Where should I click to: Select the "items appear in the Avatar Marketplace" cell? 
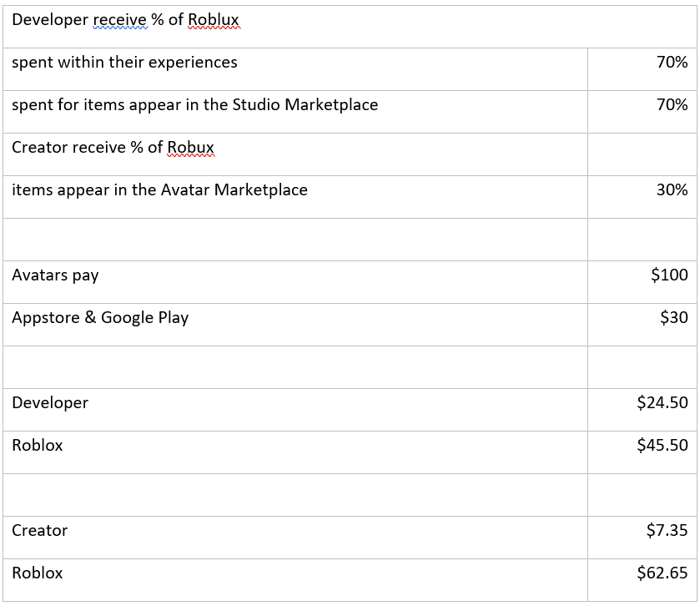[x=159, y=190]
